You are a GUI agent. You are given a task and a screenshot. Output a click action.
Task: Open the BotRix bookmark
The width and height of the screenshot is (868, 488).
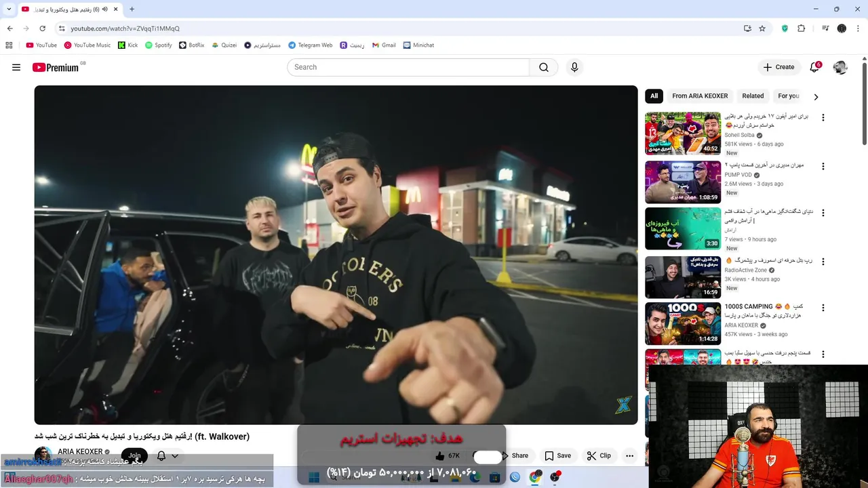point(192,45)
